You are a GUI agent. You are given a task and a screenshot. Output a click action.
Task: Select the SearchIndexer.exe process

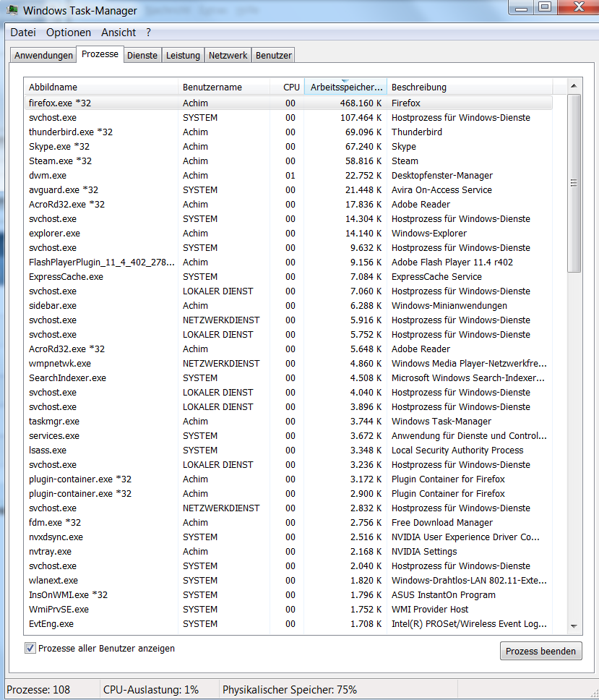[288, 377]
